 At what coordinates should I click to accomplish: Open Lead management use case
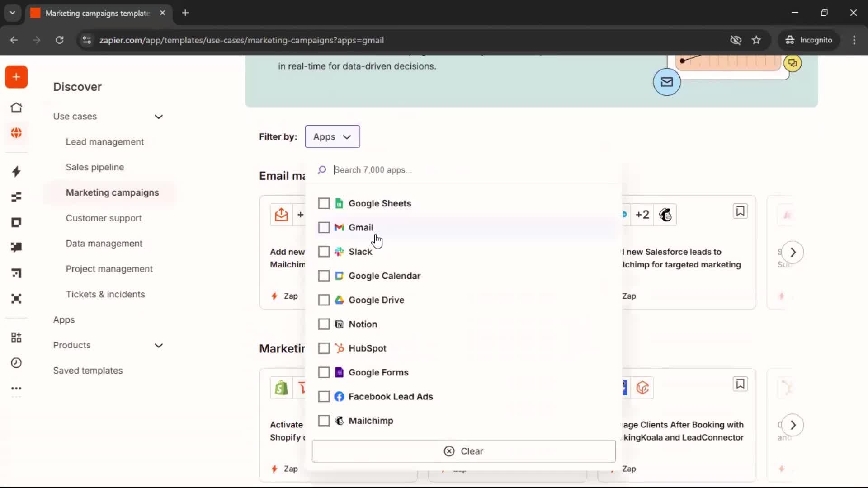click(105, 142)
